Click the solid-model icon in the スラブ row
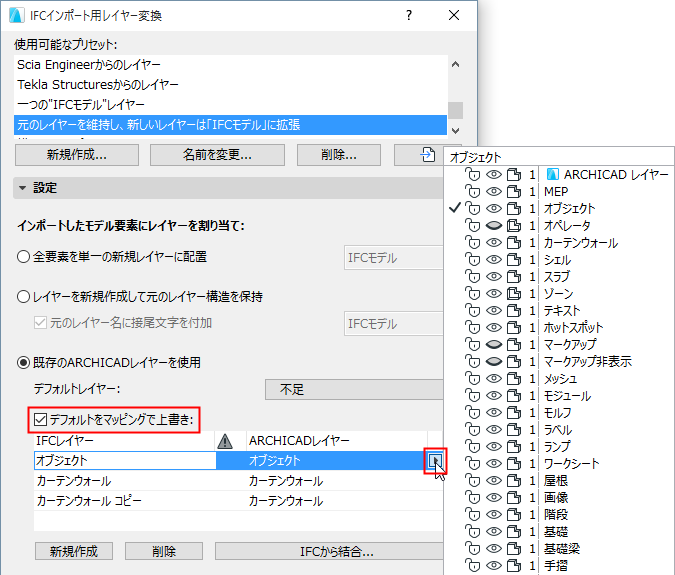 coord(513,276)
